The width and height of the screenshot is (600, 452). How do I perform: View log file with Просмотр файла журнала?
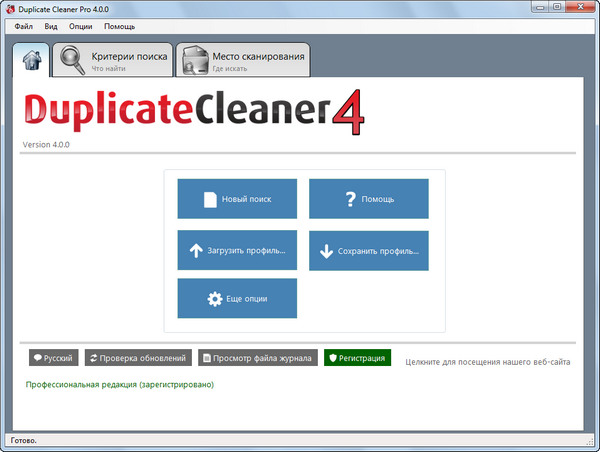pyautogui.click(x=257, y=358)
